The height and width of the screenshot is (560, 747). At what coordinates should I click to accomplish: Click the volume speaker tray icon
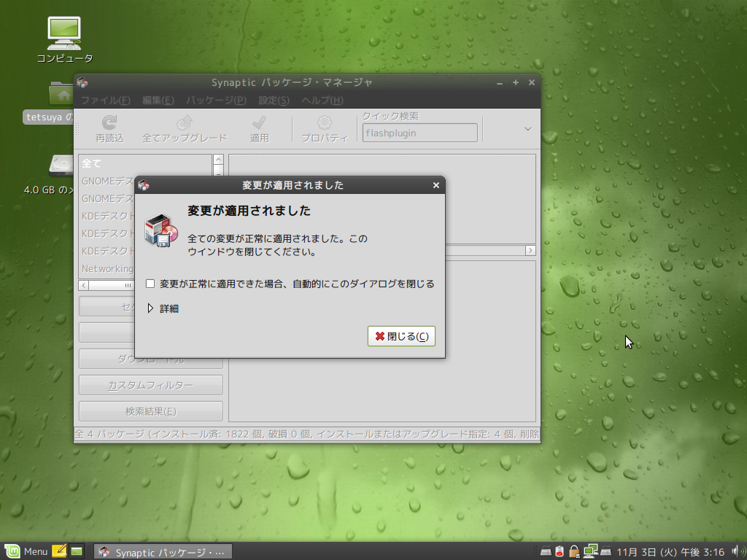point(738,551)
